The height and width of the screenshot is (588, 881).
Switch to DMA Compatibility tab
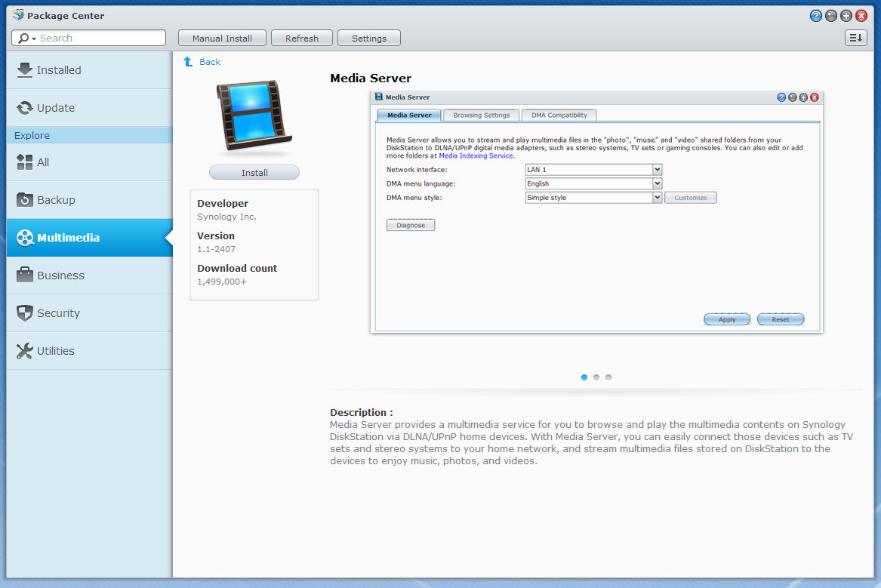[559, 115]
